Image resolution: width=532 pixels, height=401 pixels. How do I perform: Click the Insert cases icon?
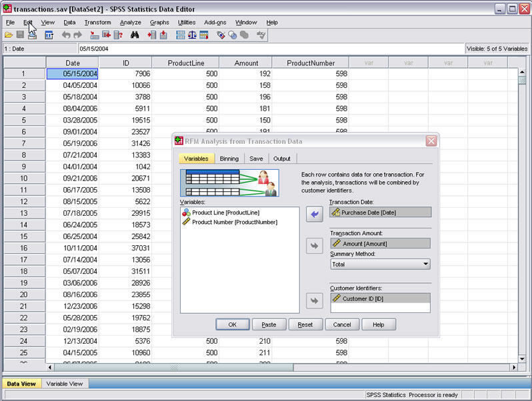coord(151,35)
